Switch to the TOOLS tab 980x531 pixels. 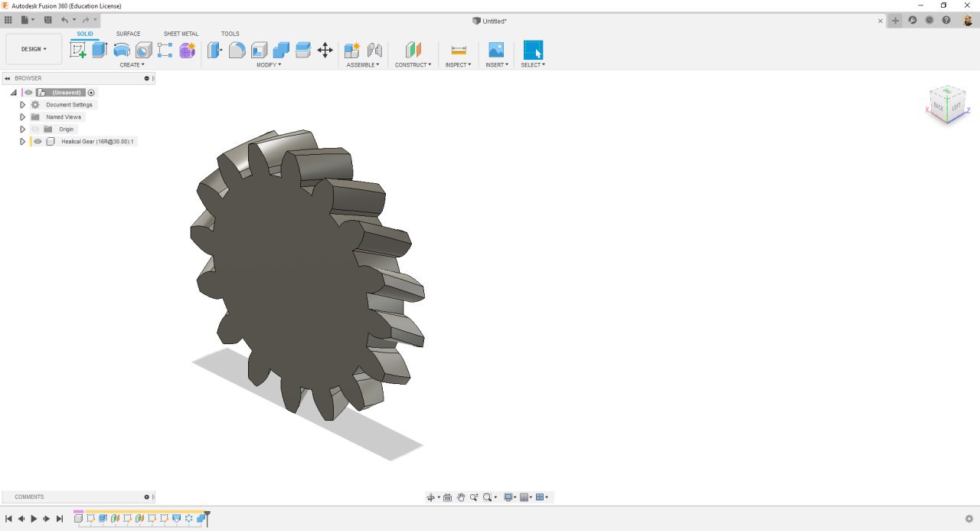point(230,34)
